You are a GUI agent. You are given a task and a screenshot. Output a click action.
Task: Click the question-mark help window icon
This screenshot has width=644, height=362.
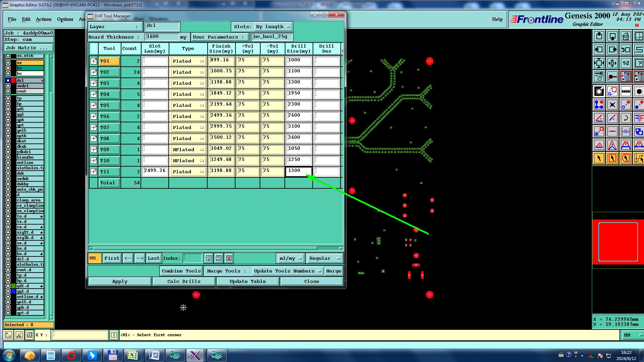[639, 63]
